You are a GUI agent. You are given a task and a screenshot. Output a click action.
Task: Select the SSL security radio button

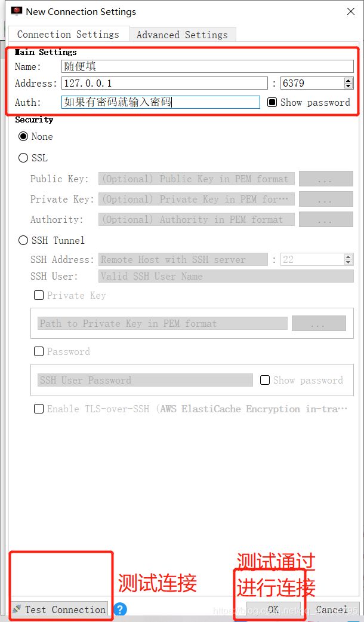pyautogui.click(x=23, y=158)
